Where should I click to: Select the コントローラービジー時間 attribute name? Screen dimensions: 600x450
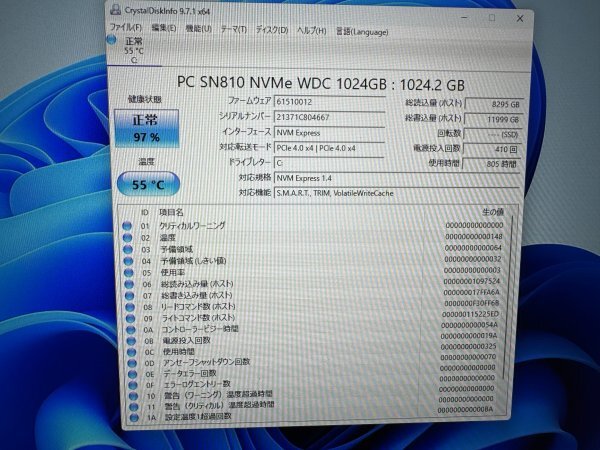(200, 329)
